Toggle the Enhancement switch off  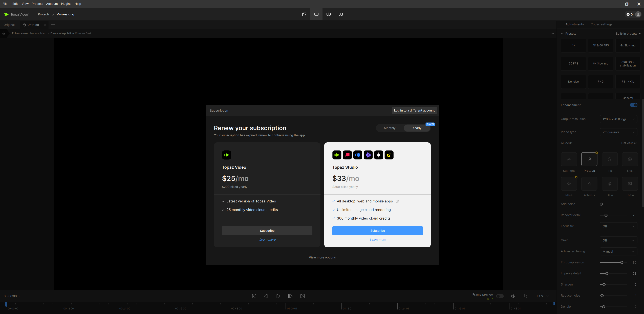click(633, 105)
